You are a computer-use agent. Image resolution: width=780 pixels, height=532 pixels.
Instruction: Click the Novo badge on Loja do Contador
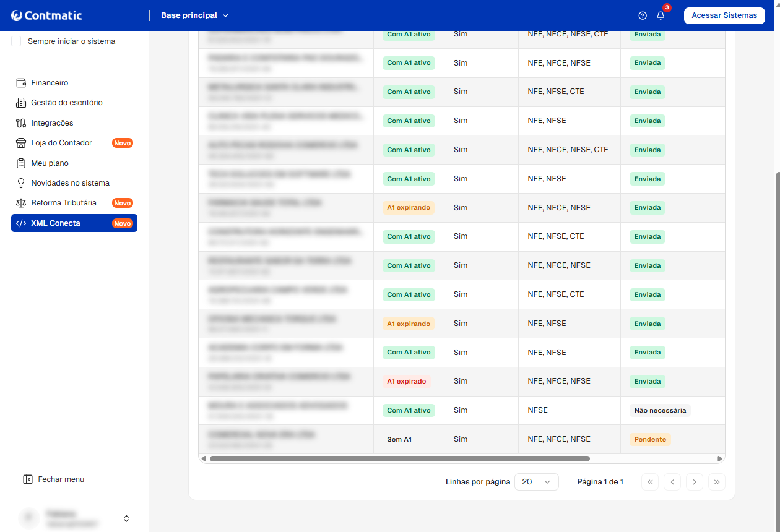(x=123, y=143)
